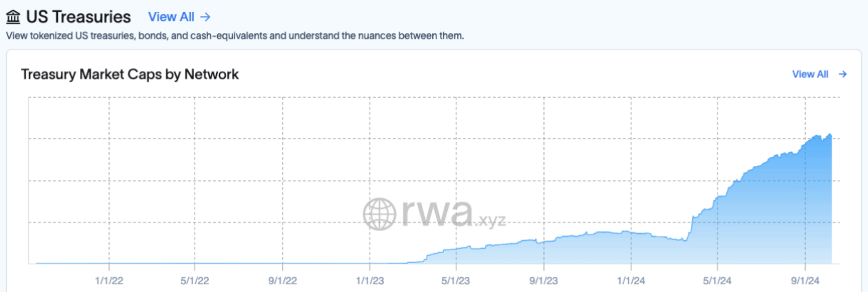Click the globe icon in the rwa.xyz watermark
Viewport: 868px width, 292px height.
tap(379, 214)
